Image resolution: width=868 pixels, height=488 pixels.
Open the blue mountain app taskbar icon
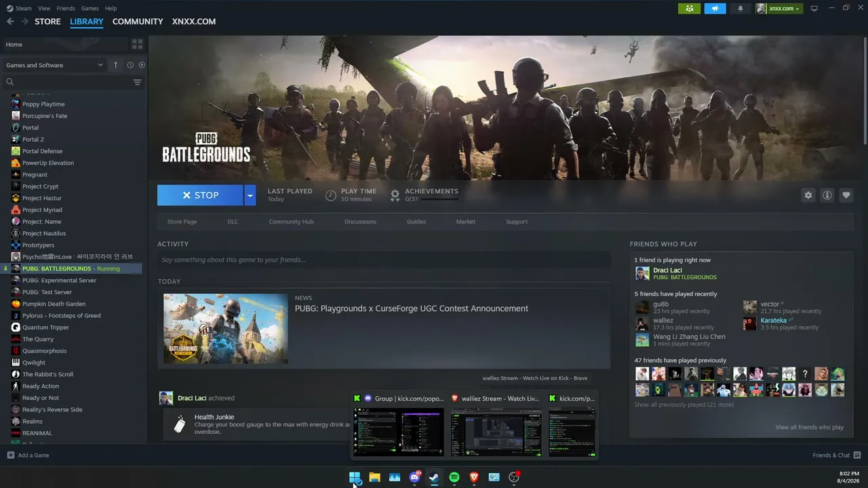pyautogui.click(x=395, y=477)
